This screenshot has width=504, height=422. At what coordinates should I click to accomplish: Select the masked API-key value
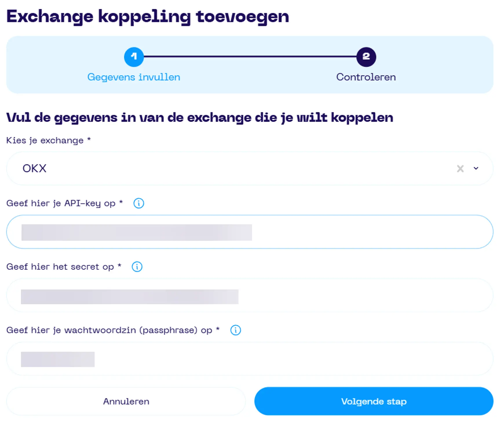(x=136, y=232)
